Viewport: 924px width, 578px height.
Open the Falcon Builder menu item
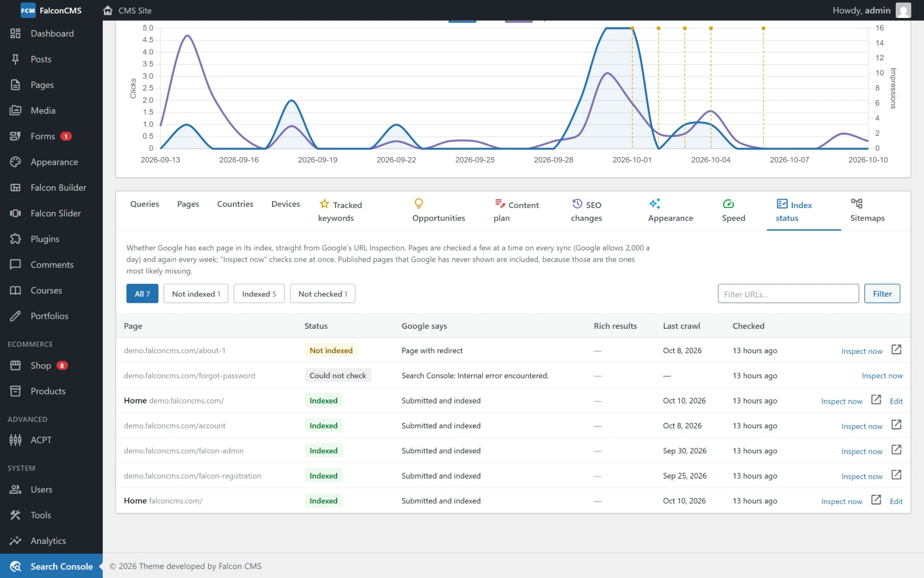point(51,188)
